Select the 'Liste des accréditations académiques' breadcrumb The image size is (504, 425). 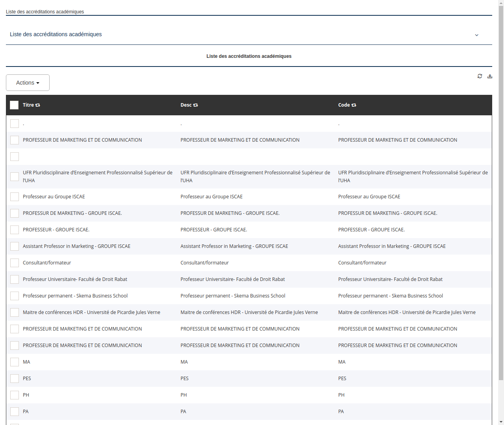(45, 12)
